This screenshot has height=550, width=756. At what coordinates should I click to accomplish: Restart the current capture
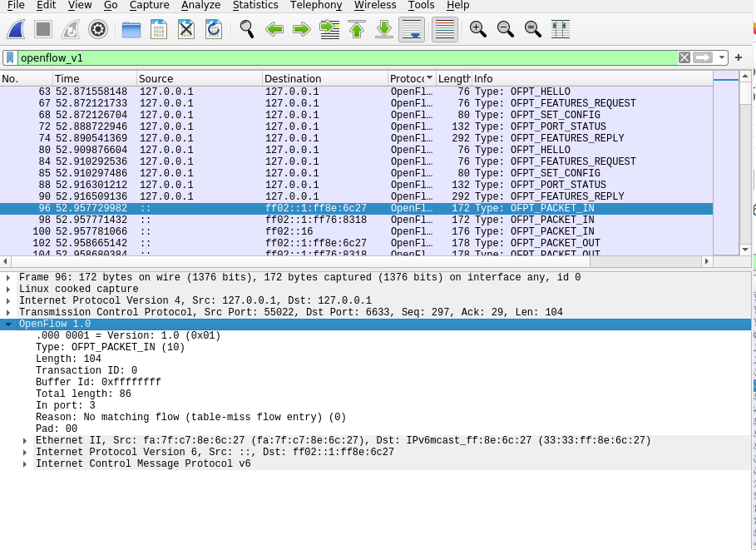pos(71,29)
